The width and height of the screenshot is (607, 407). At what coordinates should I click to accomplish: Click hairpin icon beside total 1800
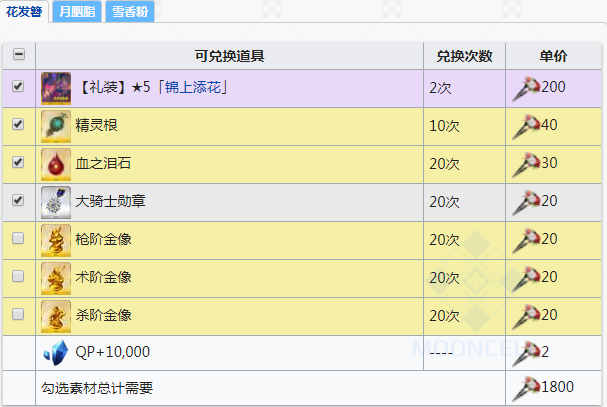click(526, 388)
